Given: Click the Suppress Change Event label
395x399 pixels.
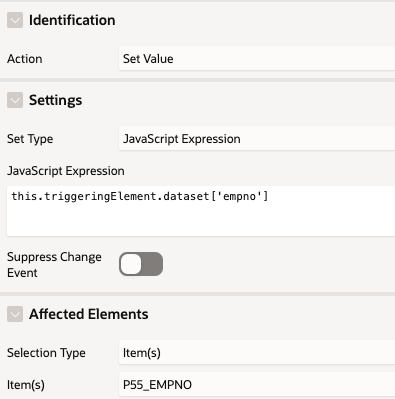Looking at the screenshot, I should pyautogui.click(x=54, y=265).
